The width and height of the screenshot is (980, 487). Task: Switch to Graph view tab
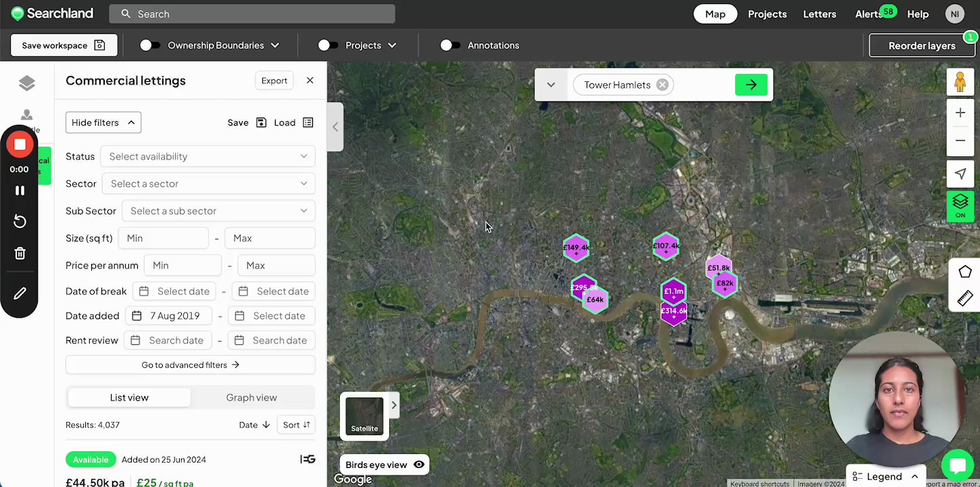(x=251, y=398)
